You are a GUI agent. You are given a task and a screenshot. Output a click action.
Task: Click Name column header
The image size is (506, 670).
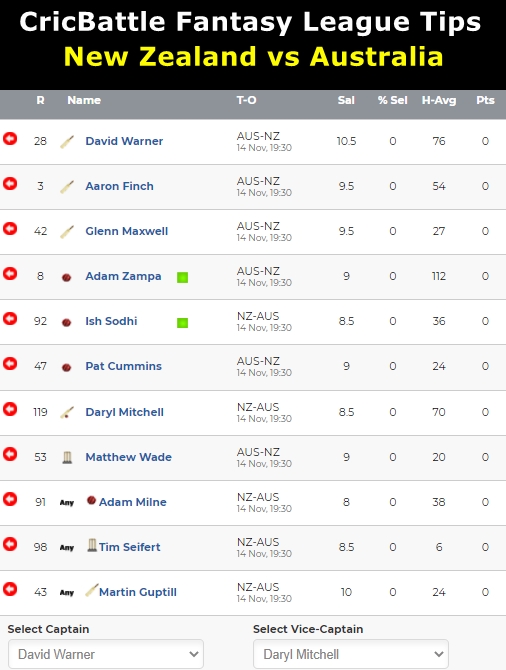[84, 100]
